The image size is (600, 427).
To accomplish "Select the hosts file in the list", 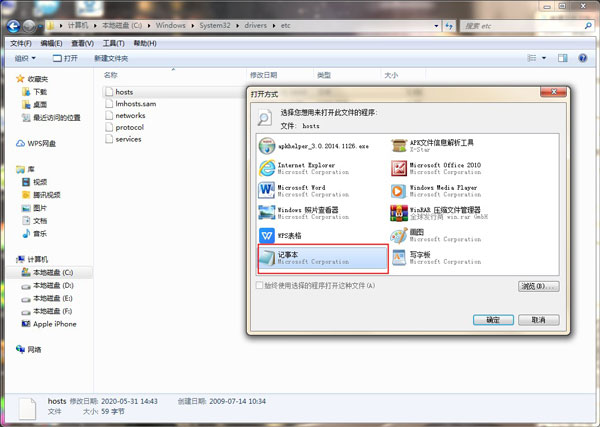I will coord(124,92).
